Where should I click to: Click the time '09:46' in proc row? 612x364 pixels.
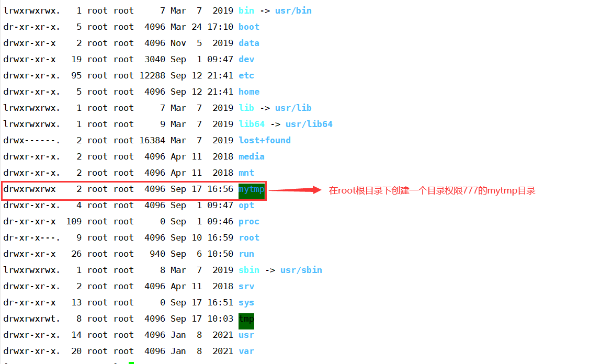(220, 222)
